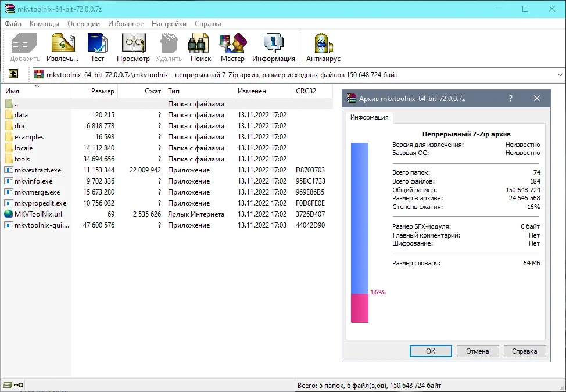Expand the archive path dropdown arrow
566x392 pixels.
pos(560,75)
